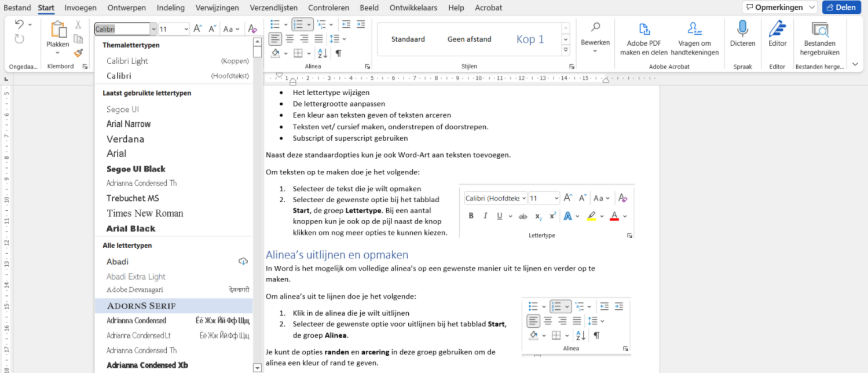
Task: Expand the borders dropdown arrow
Action: (309, 53)
